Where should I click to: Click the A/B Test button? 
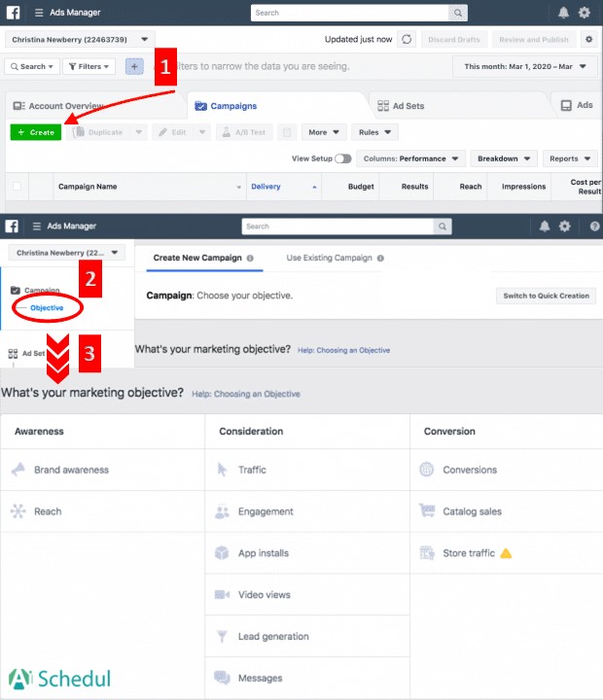tap(244, 132)
